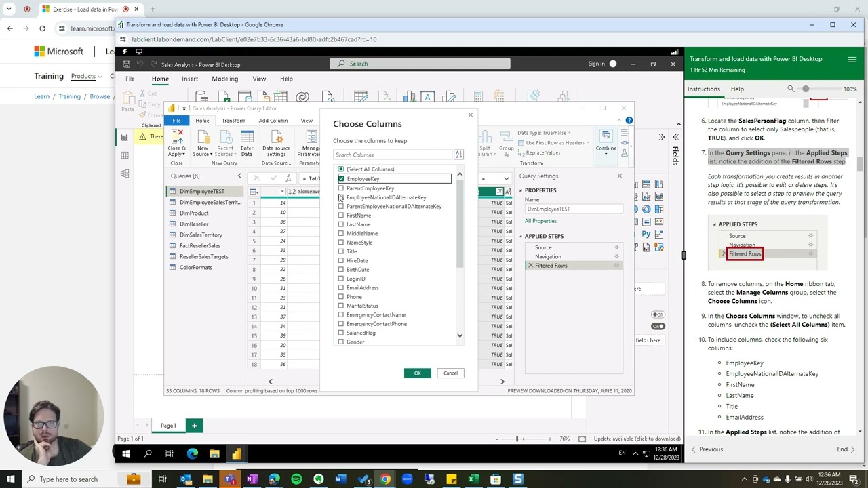Check the EmployeeNationalIDAlternateKey checkbox

click(x=341, y=197)
